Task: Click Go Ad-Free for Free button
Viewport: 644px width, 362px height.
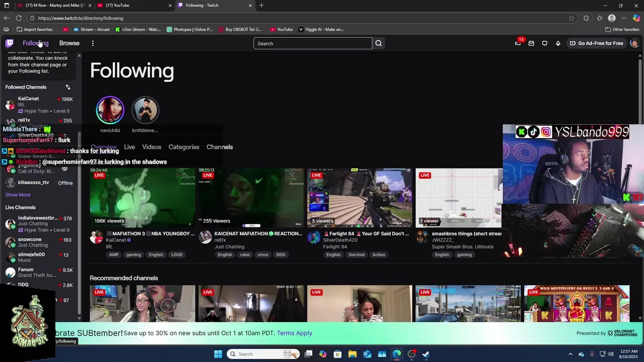Action: tap(596, 43)
